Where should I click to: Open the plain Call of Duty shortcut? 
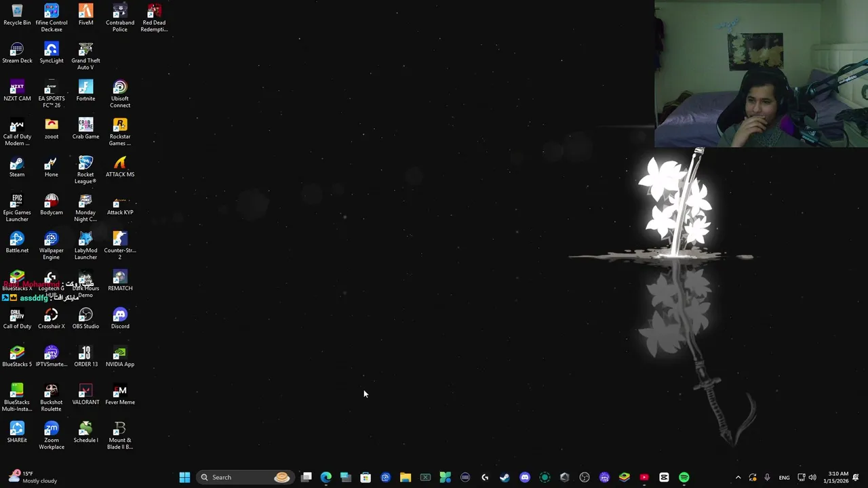(x=17, y=319)
